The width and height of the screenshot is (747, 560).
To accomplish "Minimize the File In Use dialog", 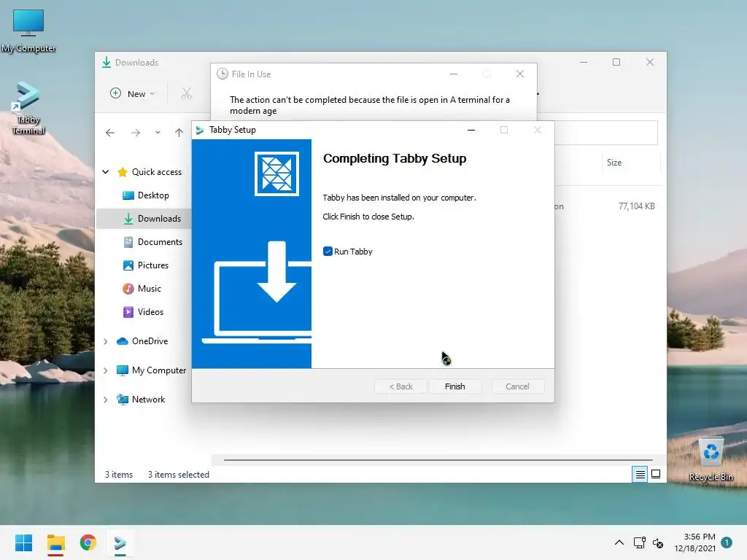I will [x=454, y=74].
